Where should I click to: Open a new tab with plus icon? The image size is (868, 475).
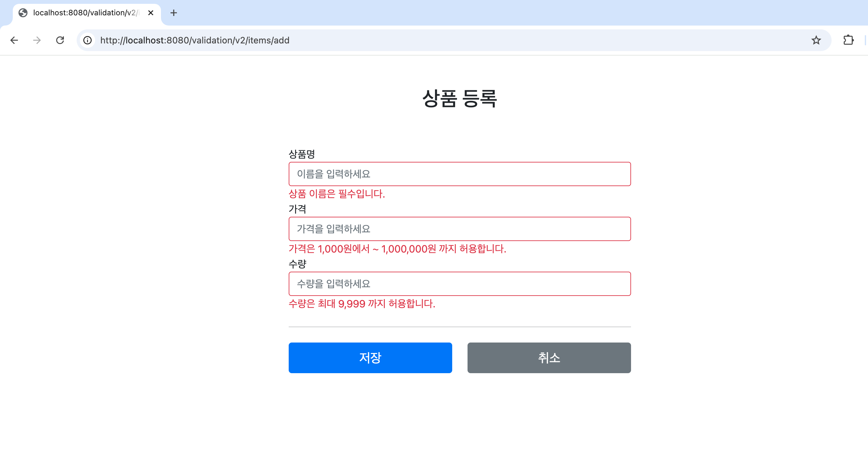(173, 13)
